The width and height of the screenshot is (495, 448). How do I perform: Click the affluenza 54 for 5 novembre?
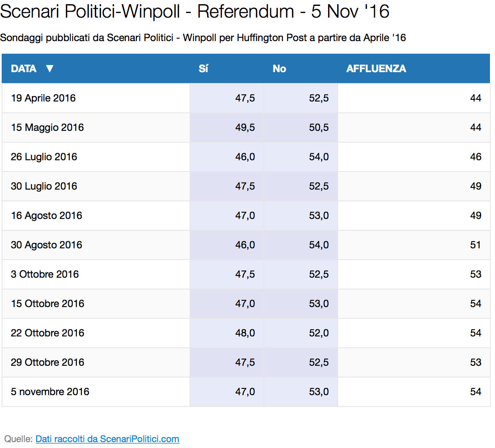coord(475,392)
